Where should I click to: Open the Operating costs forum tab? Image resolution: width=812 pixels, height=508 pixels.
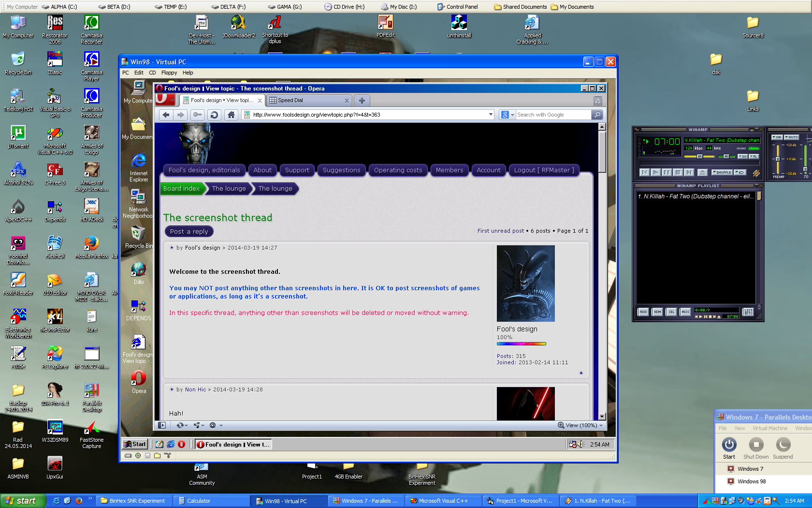coord(398,170)
